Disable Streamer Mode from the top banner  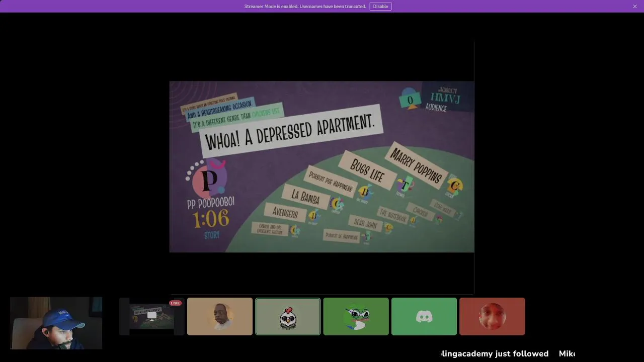pos(380,7)
